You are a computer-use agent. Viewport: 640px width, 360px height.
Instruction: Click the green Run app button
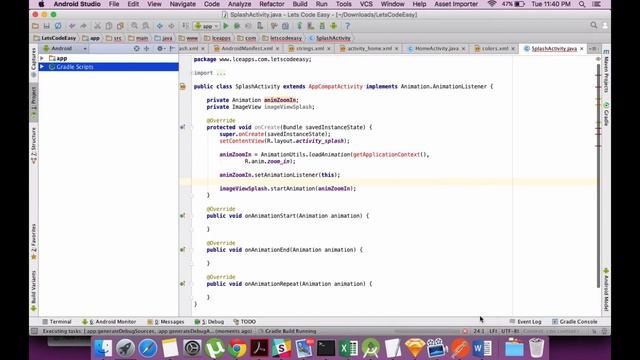pyautogui.click(x=226, y=26)
